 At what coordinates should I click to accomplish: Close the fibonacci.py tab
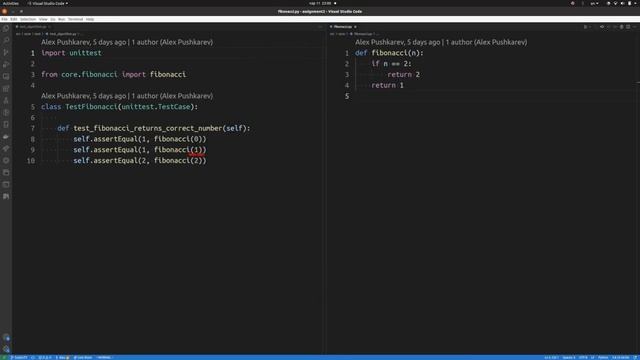click(355, 27)
